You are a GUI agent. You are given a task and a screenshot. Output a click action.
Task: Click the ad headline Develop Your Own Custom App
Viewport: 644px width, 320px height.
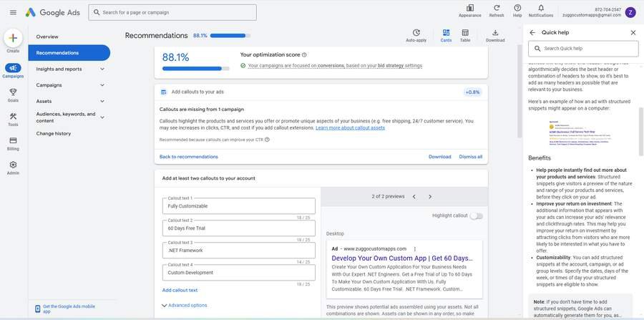402,258
